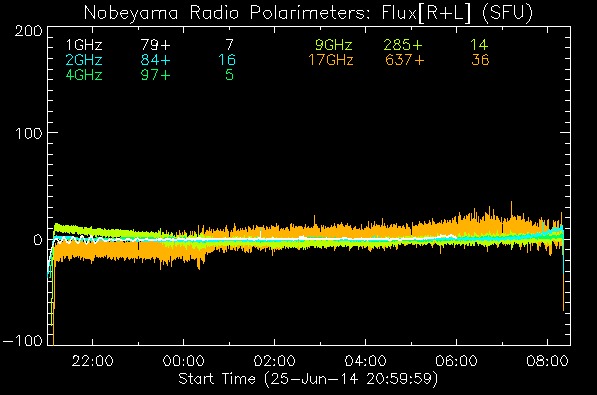The image size is (597, 395).
Task: Click the 100 y-axis label
Action: coord(29,134)
